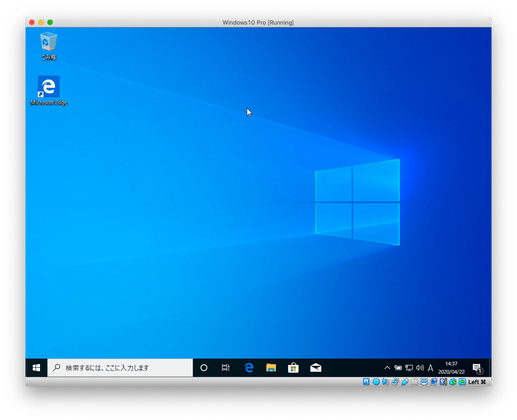
Task: Maximize the VirtualBox VM window
Action: pos(50,23)
